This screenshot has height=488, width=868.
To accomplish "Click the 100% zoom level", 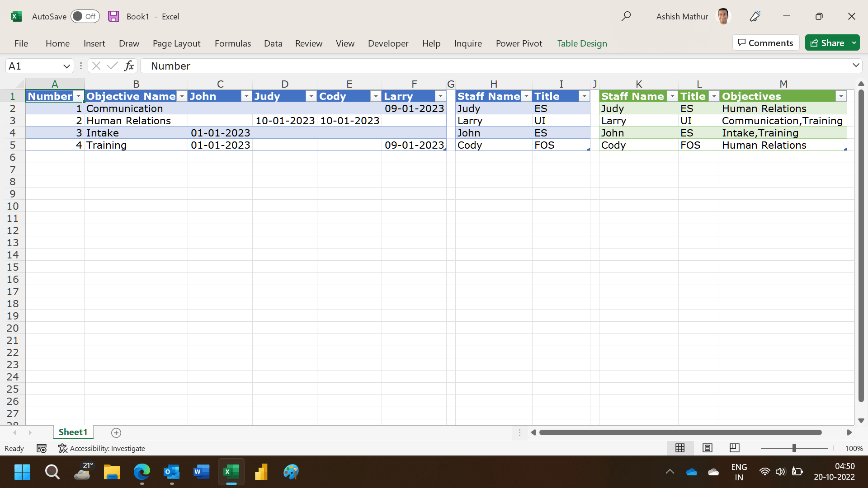I will coord(854,449).
